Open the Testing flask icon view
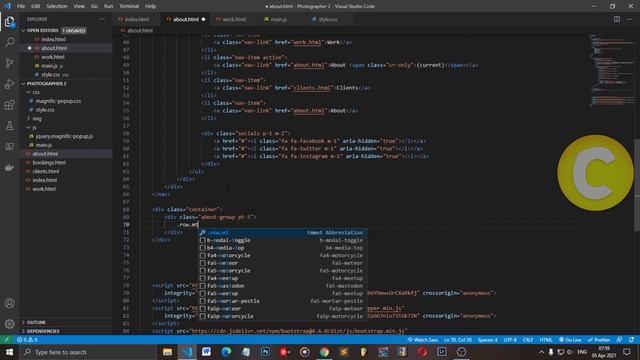This screenshot has width=640, height=360. coord(9,126)
